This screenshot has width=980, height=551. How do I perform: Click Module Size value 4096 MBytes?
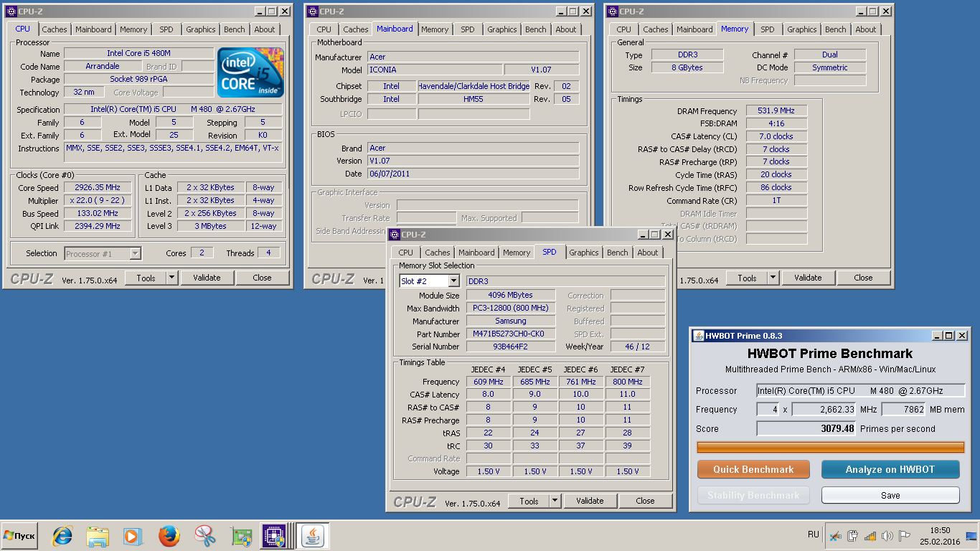[511, 295]
